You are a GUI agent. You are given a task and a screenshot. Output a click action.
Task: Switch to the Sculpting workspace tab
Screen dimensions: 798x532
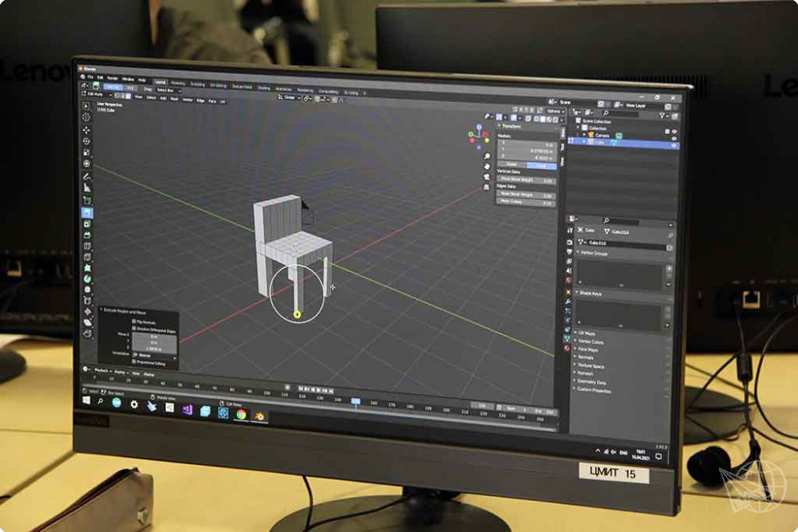point(197,84)
